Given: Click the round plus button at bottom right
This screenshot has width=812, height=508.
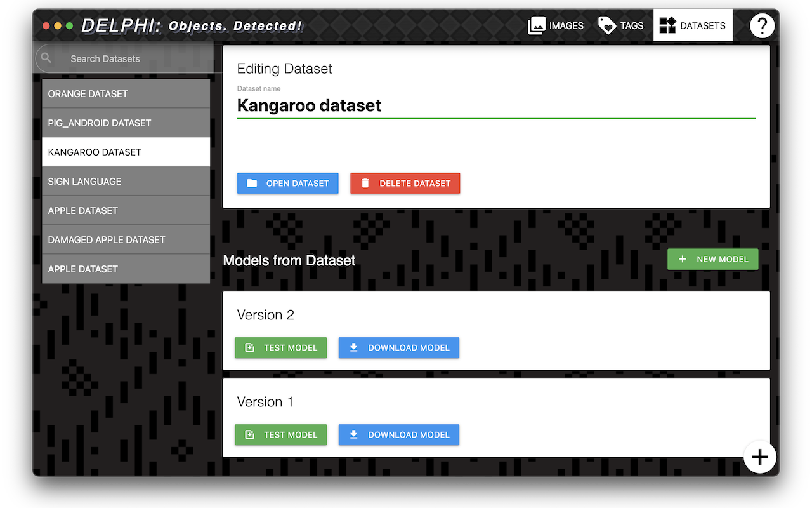Looking at the screenshot, I should pos(760,457).
